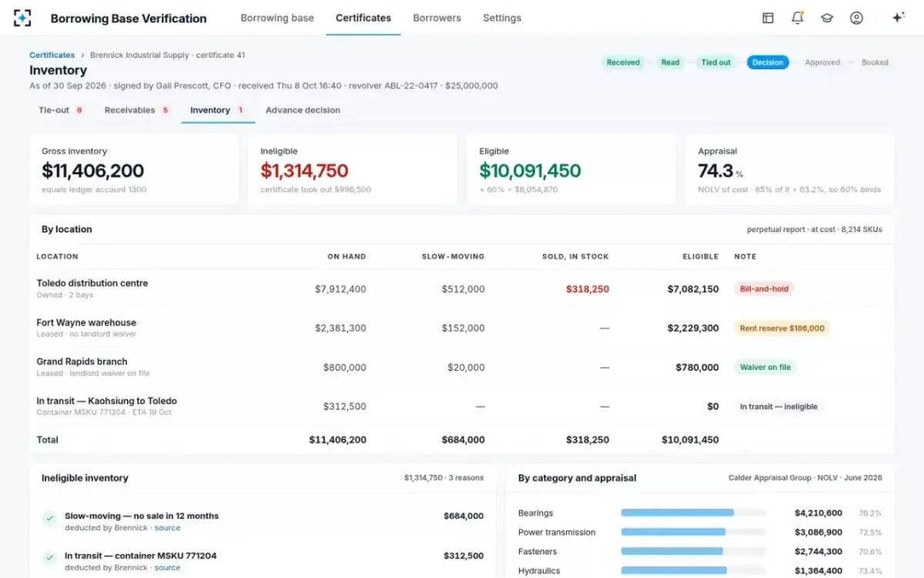Click the Approved status step
924x578 pixels.
click(x=822, y=62)
